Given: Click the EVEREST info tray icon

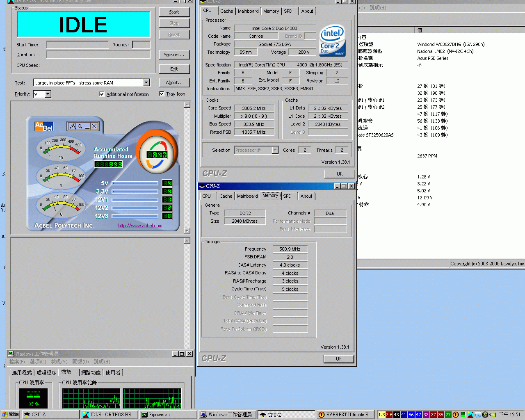Looking at the screenshot, I should click(x=456, y=415).
